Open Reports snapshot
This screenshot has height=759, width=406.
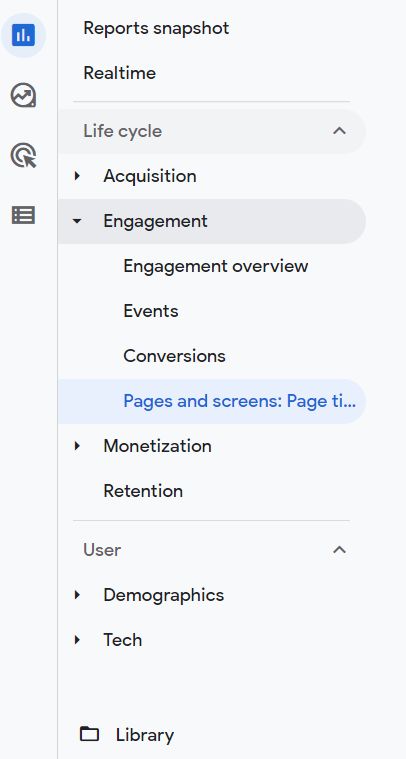(x=156, y=28)
